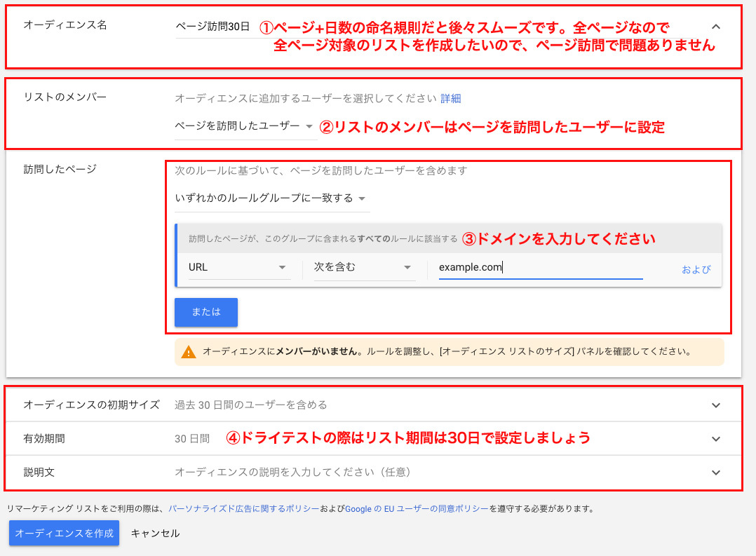Click the オーディエンスを作成 button
Viewport: 756px width, 556px height.
(64, 533)
